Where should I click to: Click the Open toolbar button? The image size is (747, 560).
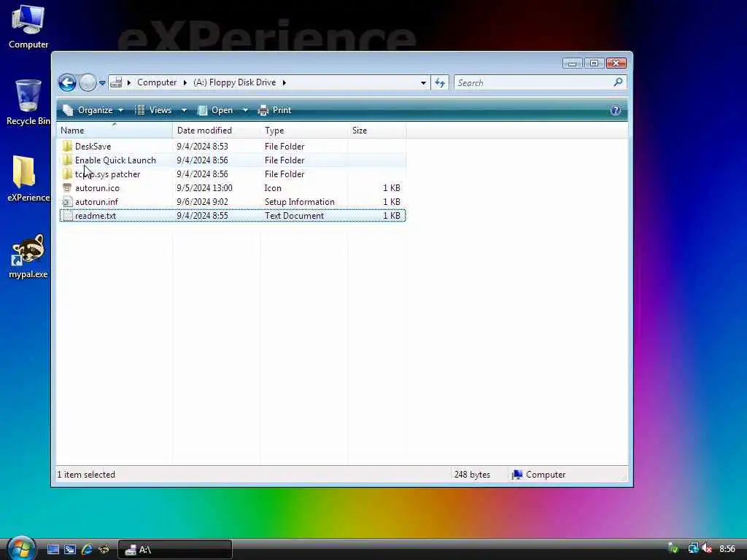tap(215, 110)
